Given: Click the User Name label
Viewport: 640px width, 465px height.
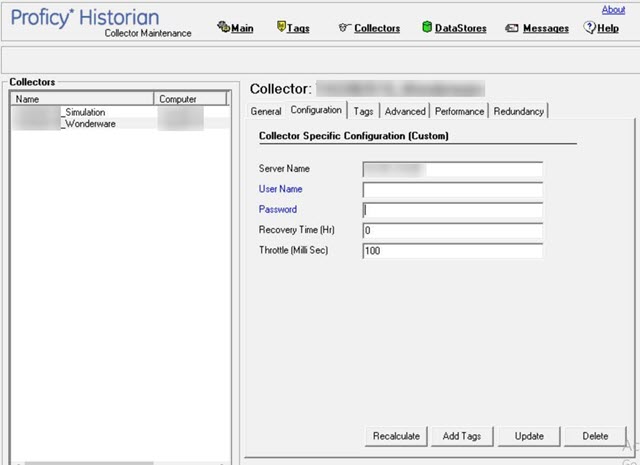Looking at the screenshot, I should [x=280, y=189].
